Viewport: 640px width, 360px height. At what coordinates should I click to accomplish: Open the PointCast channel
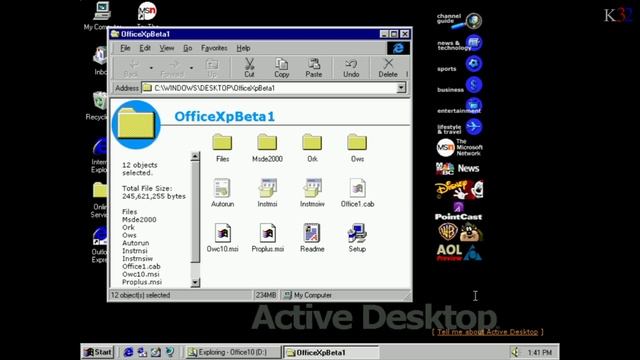tap(458, 212)
